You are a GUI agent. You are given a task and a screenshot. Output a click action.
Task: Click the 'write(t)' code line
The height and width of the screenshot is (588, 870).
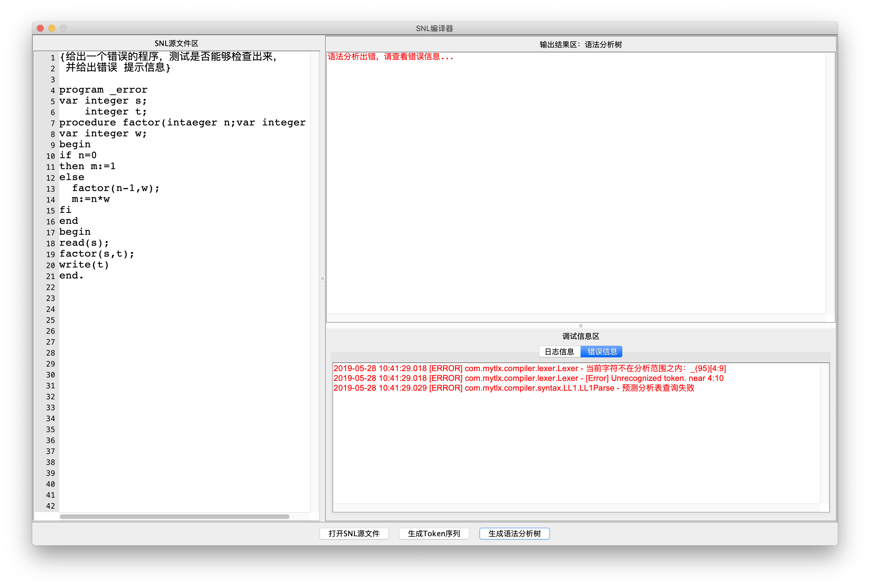click(84, 265)
